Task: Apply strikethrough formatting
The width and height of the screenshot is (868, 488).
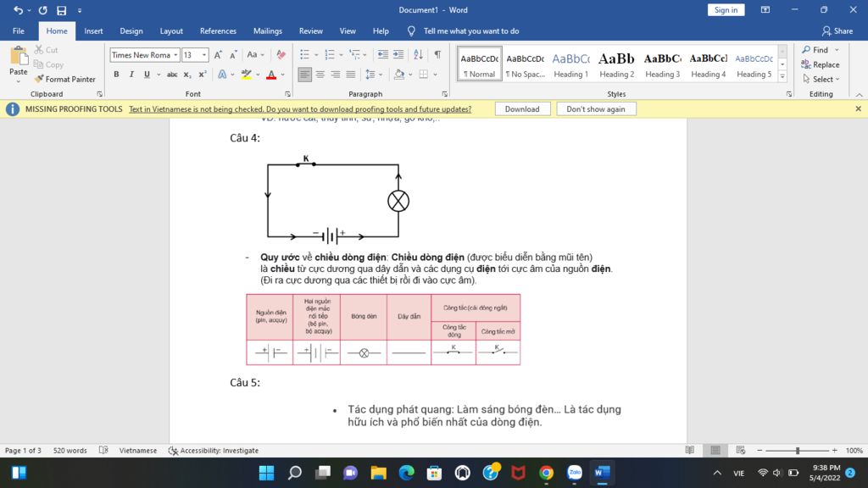Action: coord(172,75)
